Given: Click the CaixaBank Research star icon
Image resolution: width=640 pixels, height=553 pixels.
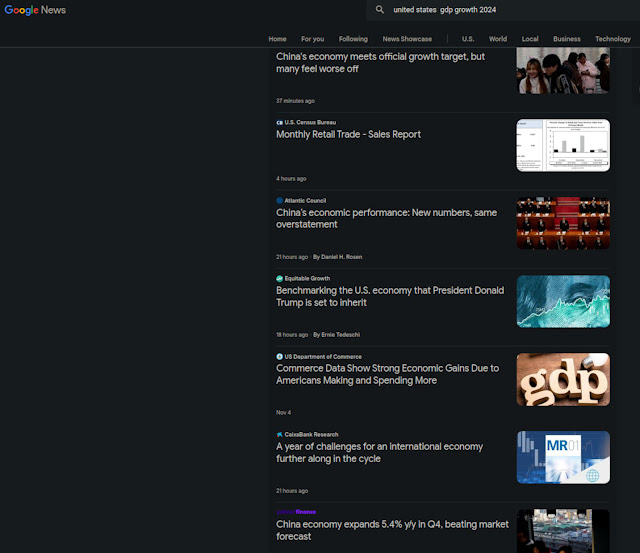Looking at the screenshot, I should click(279, 435).
